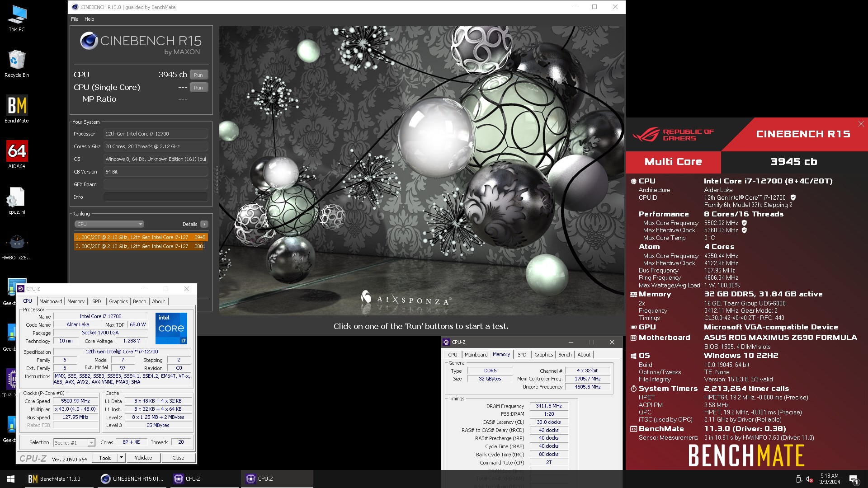Screen dimensions: 868x488
Task: Click Max Effective Clock verified check icon
Action: 744,230
